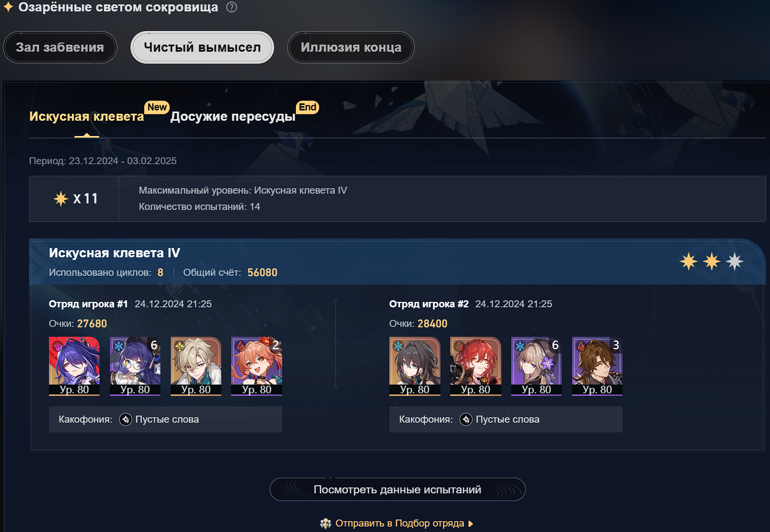
Task: Click the first gold star rating icon
Action: coord(689,262)
